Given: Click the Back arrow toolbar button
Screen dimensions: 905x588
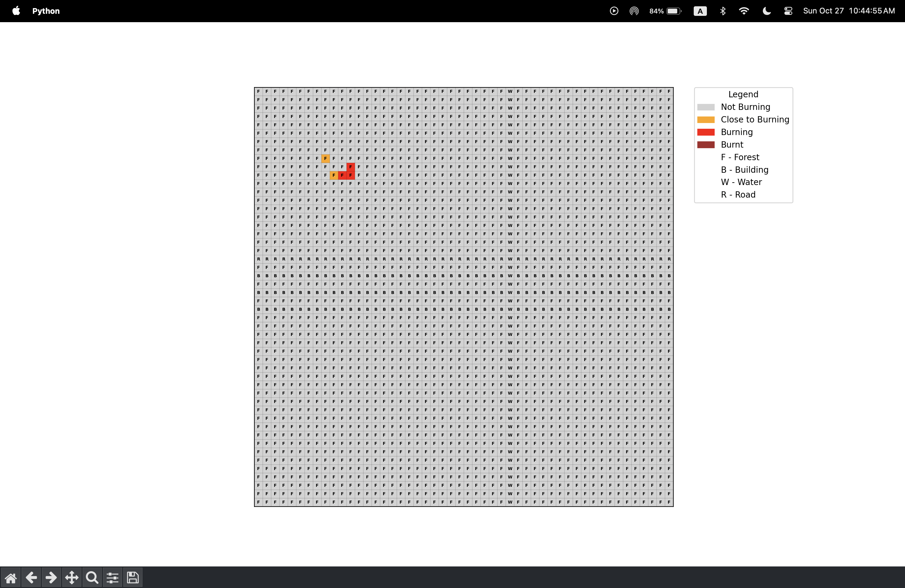Looking at the screenshot, I should coord(31,578).
